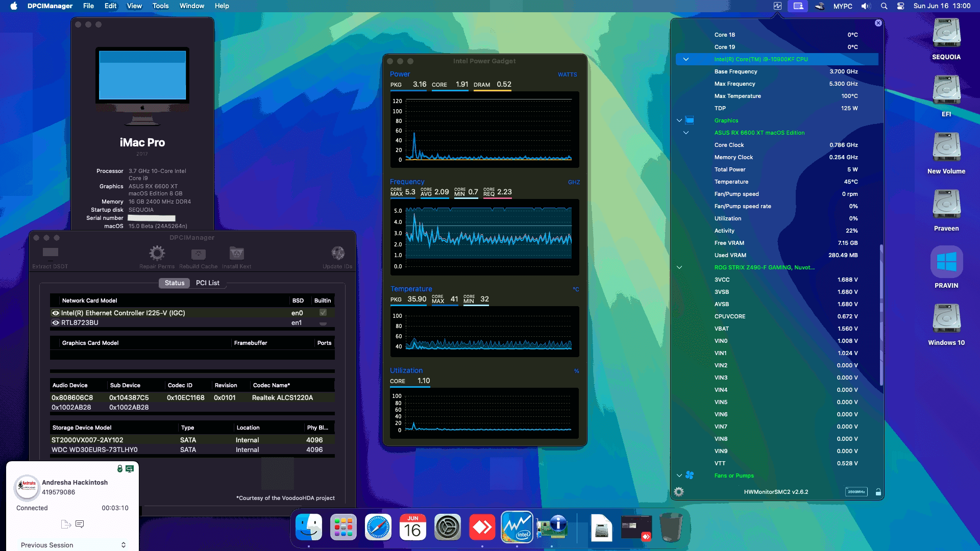
Task: Open System Settings from the Dock
Action: [448, 527]
